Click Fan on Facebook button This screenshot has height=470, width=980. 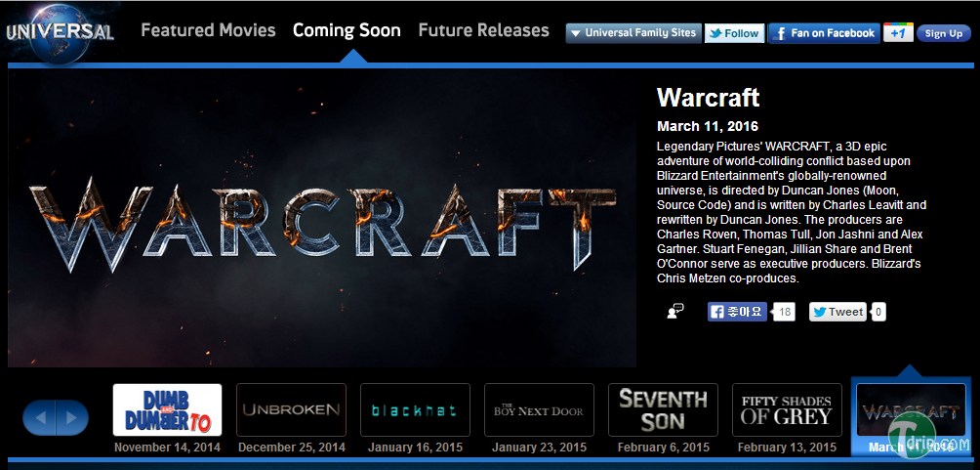click(x=824, y=33)
